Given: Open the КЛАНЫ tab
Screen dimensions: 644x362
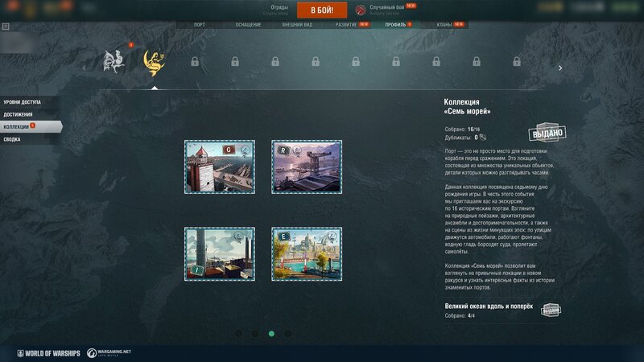Looking at the screenshot, I should (444, 25).
